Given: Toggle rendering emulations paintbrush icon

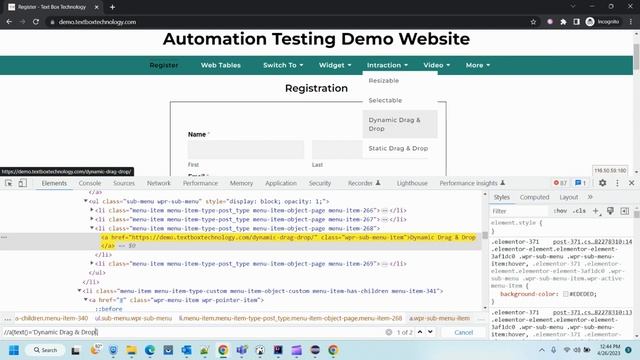Looking at the screenshot, I should tap(610, 211).
